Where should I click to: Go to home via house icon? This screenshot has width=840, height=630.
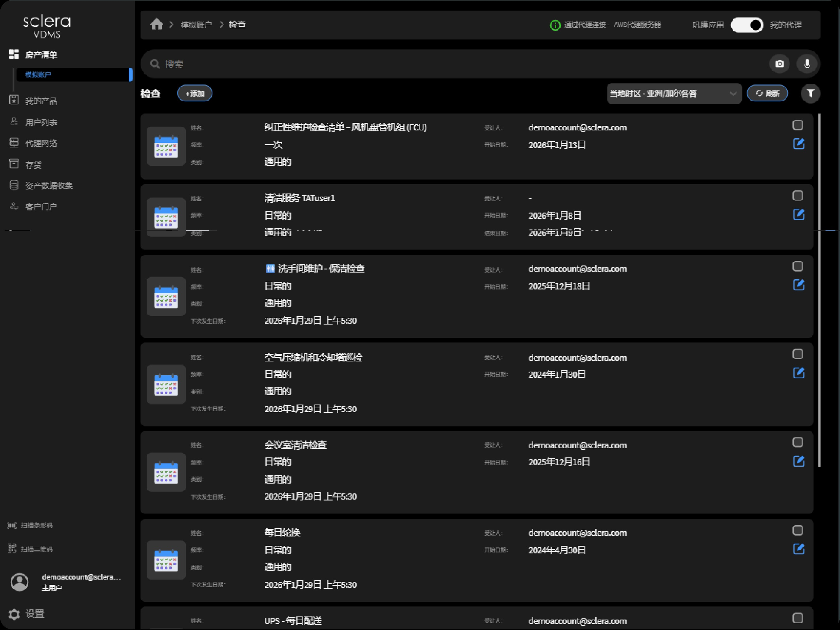point(157,24)
